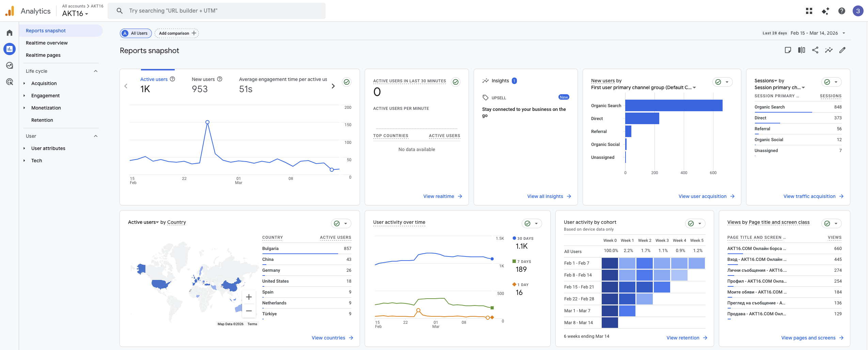The height and width of the screenshot is (350, 868).
Task: Click the Share this report icon
Action: point(815,50)
